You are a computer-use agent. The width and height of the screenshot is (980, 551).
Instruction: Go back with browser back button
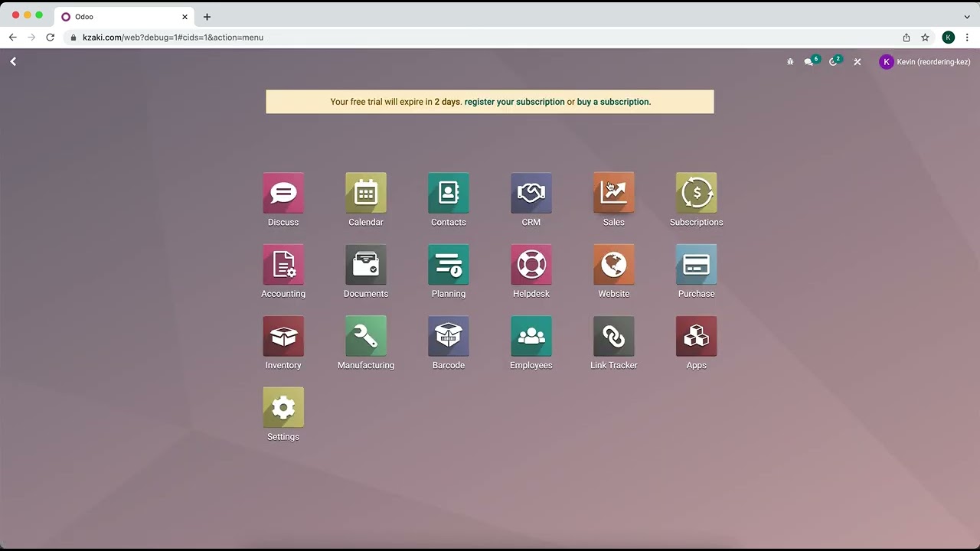pos(13,37)
